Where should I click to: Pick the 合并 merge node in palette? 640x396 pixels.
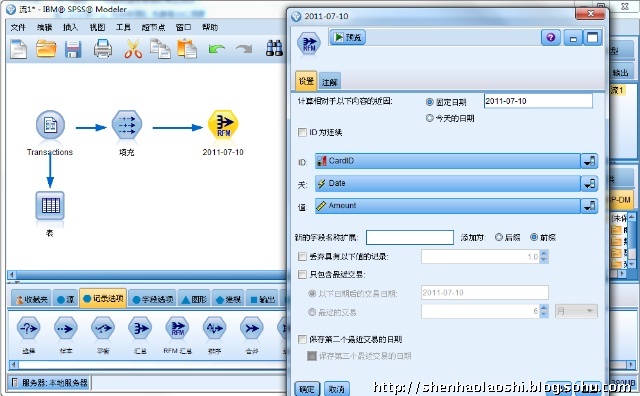click(252, 329)
